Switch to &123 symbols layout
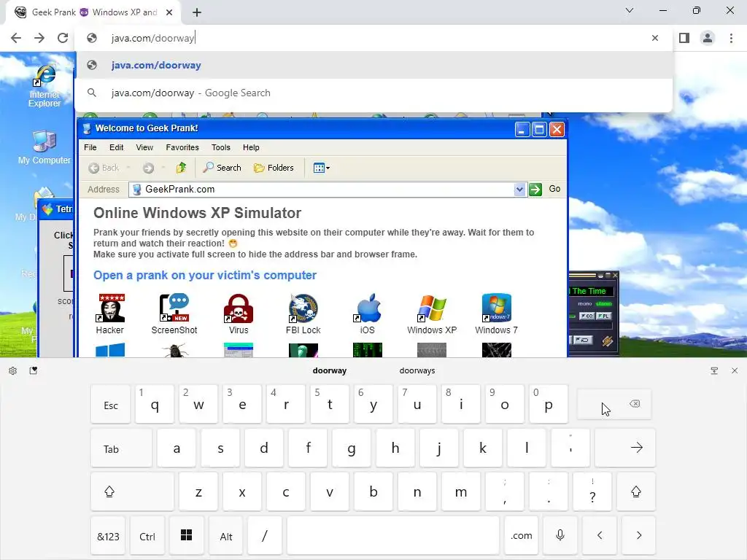Screen dimensions: 747x560 108,536
